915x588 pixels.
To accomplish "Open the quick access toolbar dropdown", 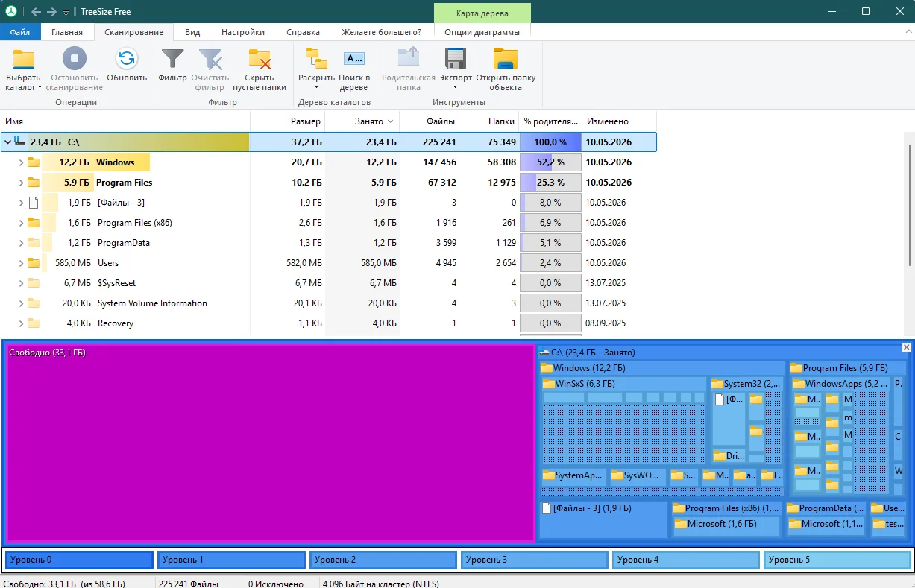I will point(66,13).
